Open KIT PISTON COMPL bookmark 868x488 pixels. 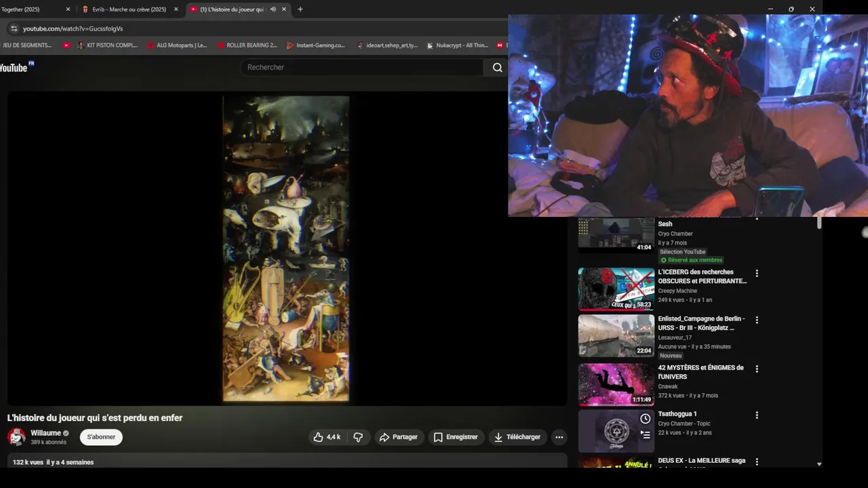tap(107, 45)
